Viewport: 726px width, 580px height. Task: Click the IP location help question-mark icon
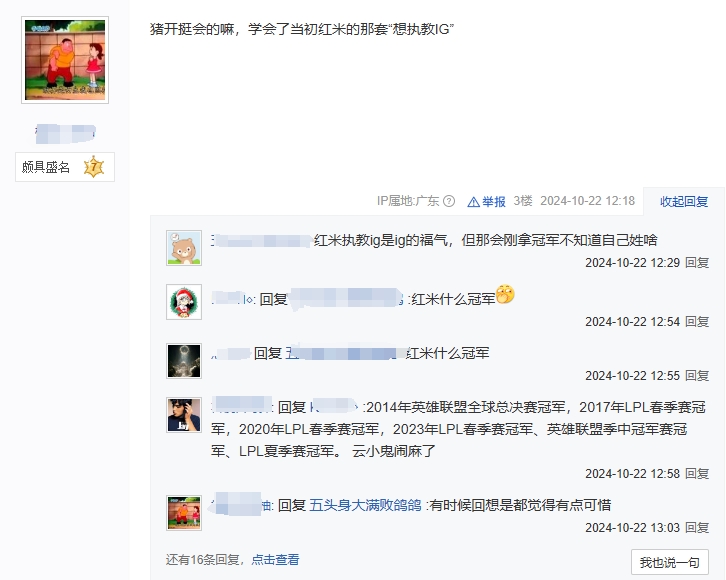[449, 201]
